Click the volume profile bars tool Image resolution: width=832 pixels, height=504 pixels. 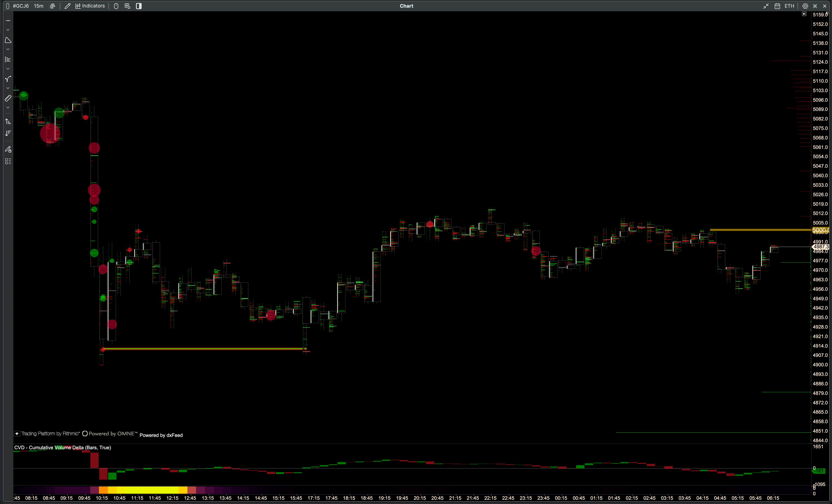(x=8, y=60)
